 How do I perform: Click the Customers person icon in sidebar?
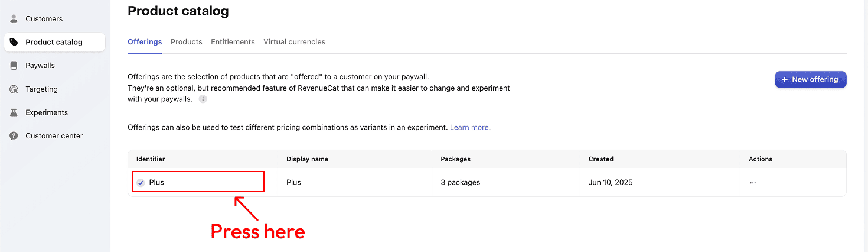14,19
